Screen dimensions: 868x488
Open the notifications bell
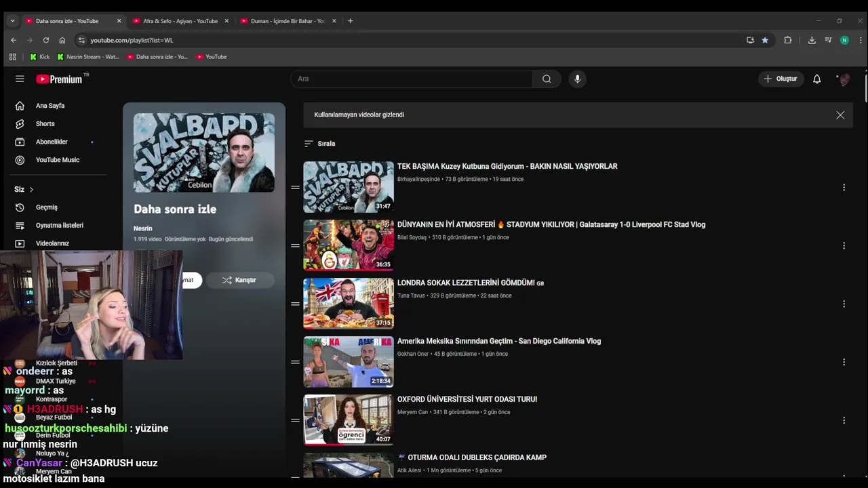[816, 79]
